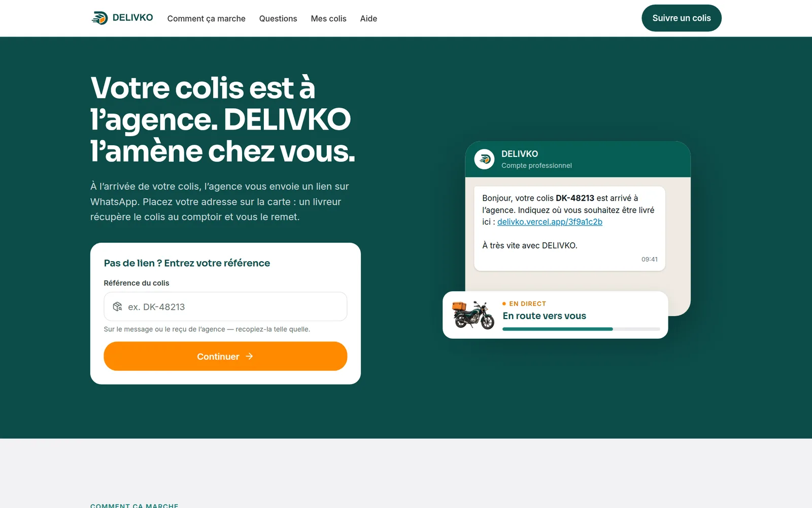Click the bold DK-48213 reference in the message
812x508 pixels.
(574, 198)
